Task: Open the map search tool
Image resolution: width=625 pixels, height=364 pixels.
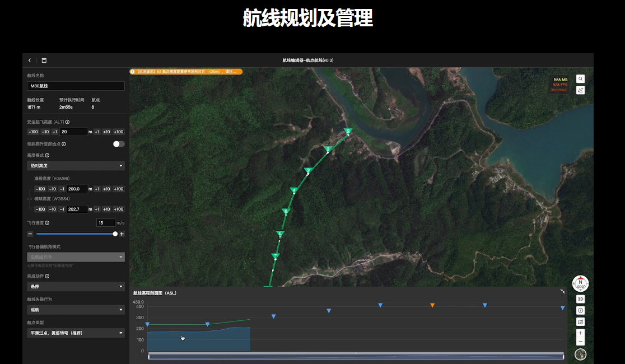Action: 580,80
